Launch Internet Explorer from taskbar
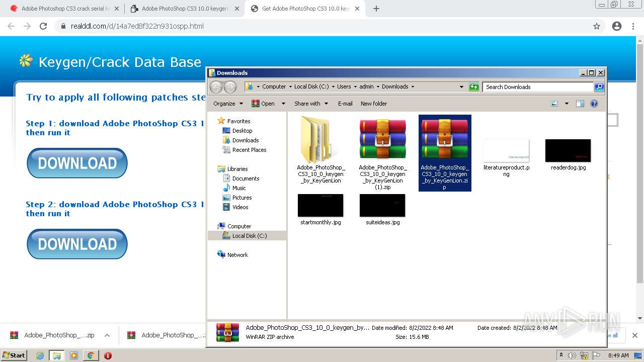 (40, 355)
